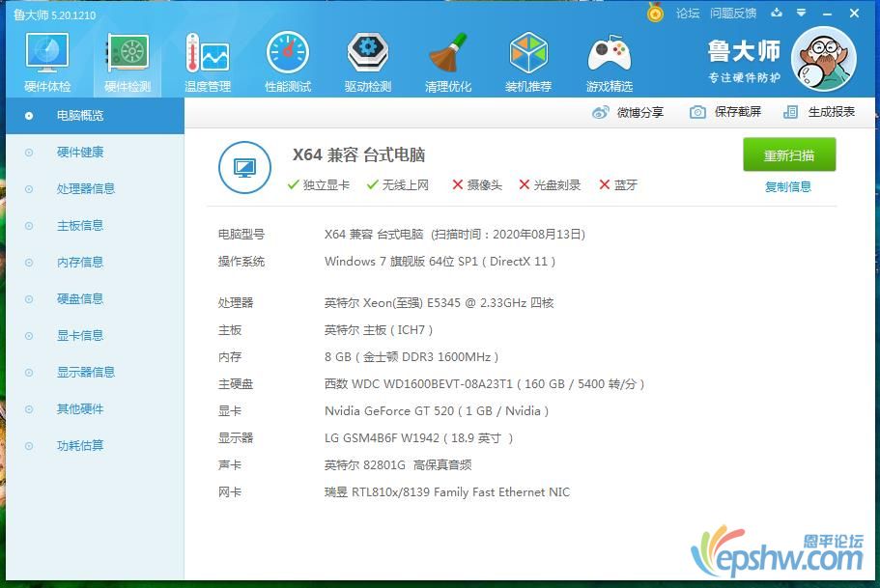Click 生成报表 generate report label

[832, 112]
